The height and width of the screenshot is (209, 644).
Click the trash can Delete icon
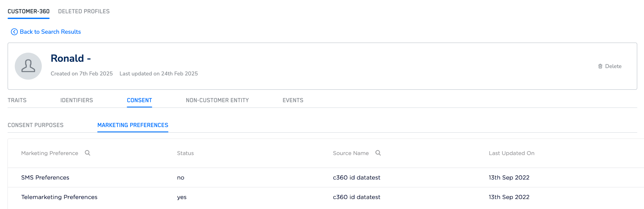coord(600,66)
